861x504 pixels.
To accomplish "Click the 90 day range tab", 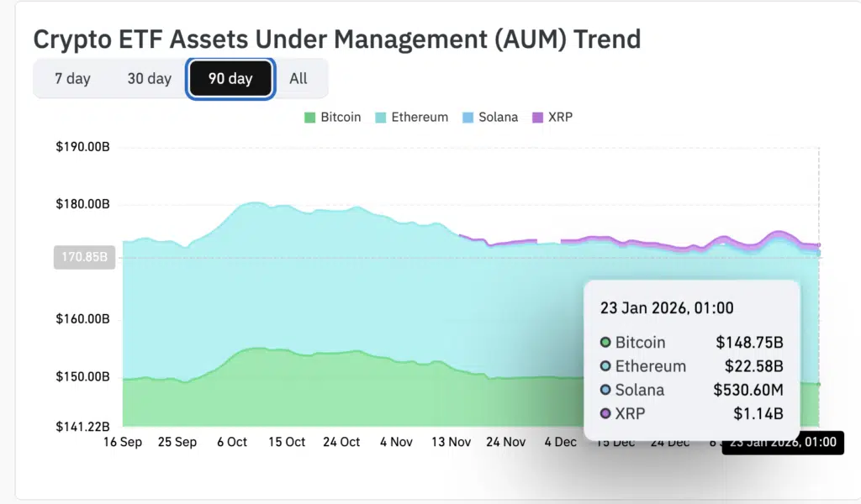I will coord(230,79).
